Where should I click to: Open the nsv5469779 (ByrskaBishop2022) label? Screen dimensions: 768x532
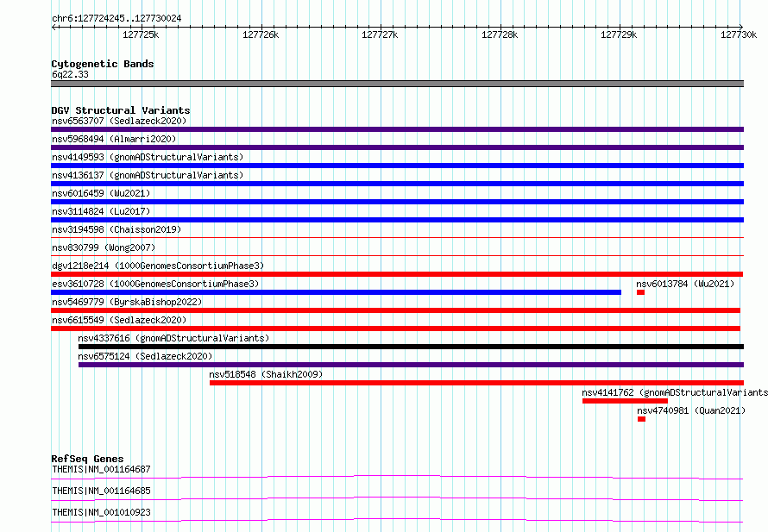(x=127, y=302)
